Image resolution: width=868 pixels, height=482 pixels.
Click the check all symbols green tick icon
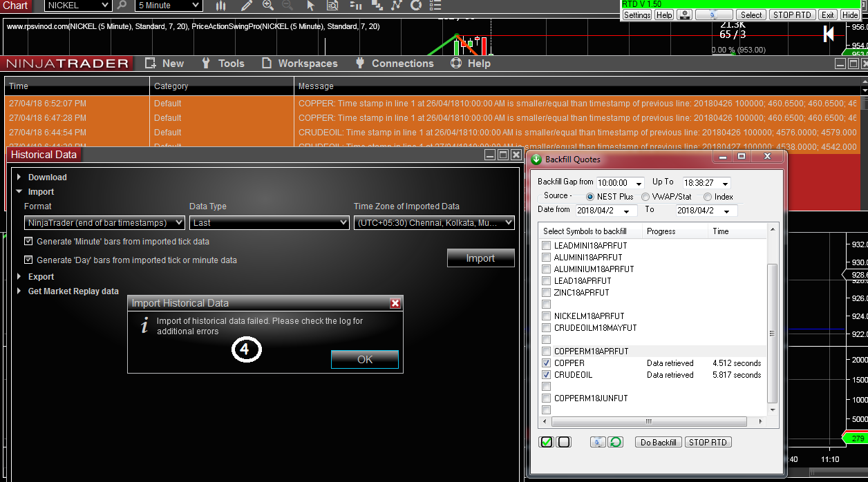click(x=546, y=442)
